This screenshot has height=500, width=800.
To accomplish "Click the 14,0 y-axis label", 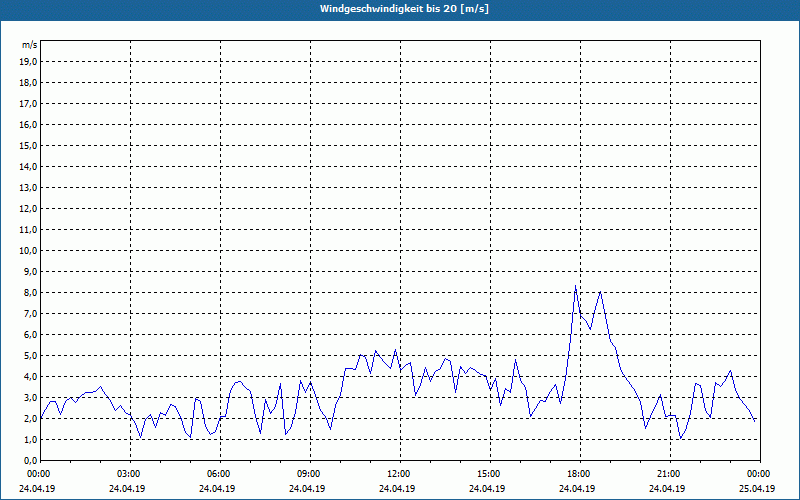I will pos(28,166).
